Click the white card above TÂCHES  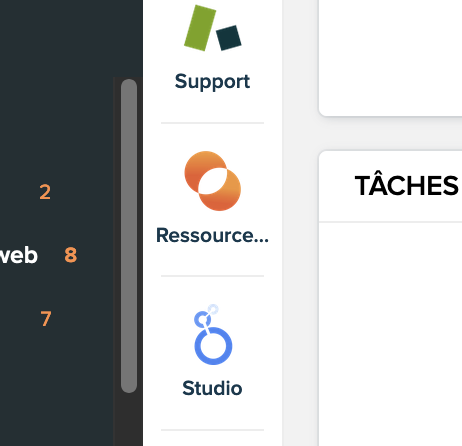(390, 57)
